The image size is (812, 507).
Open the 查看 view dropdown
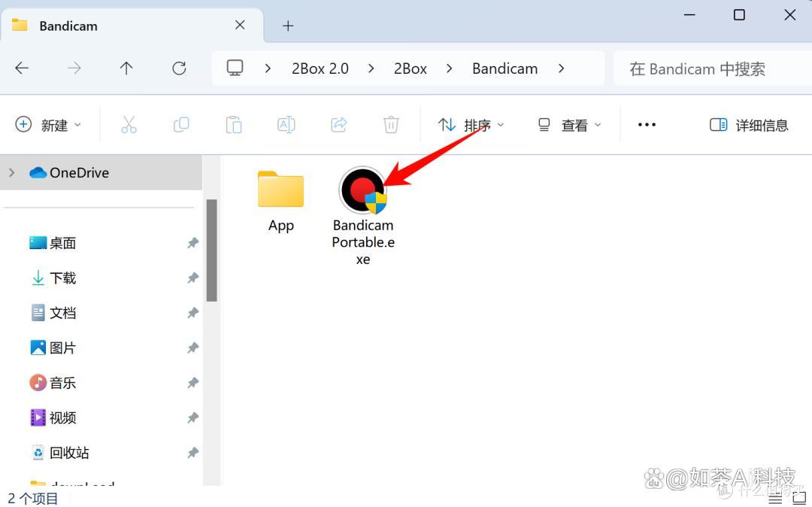point(570,125)
